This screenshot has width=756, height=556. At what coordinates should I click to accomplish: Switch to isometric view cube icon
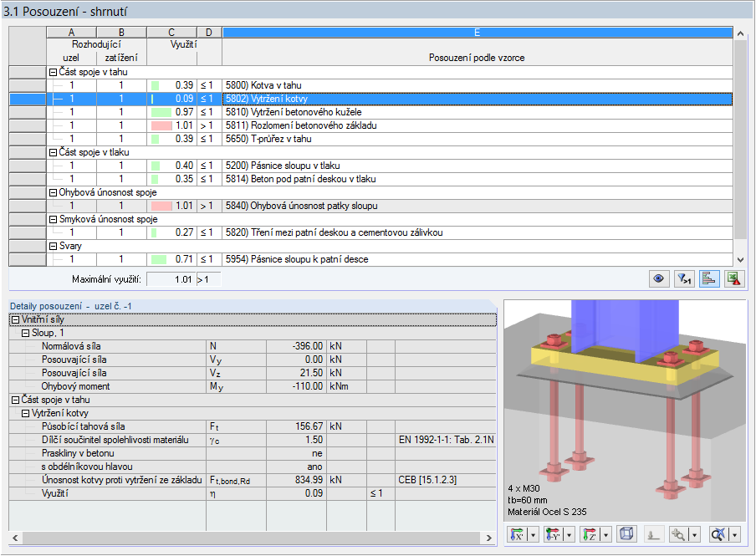pyautogui.click(x=626, y=534)
